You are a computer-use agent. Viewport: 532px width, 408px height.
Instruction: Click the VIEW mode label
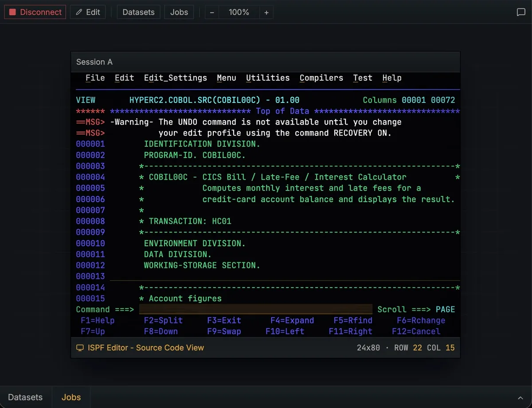click(x=86, y=100)
